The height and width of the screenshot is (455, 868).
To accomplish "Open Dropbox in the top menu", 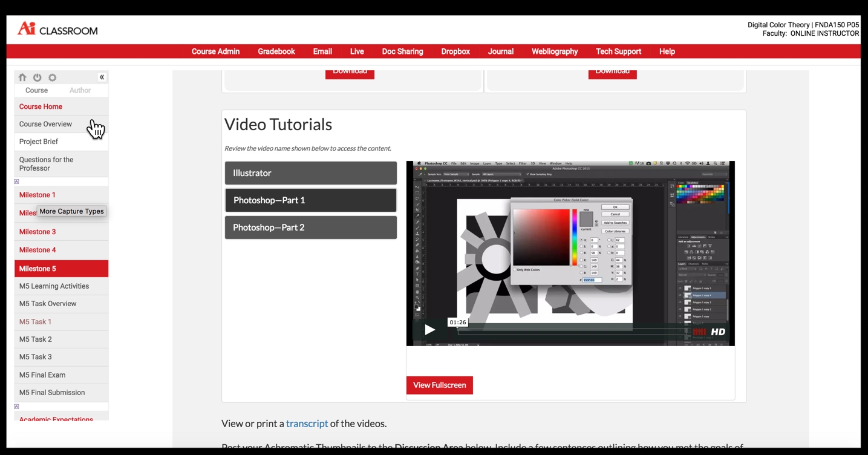I will point(455,51).
